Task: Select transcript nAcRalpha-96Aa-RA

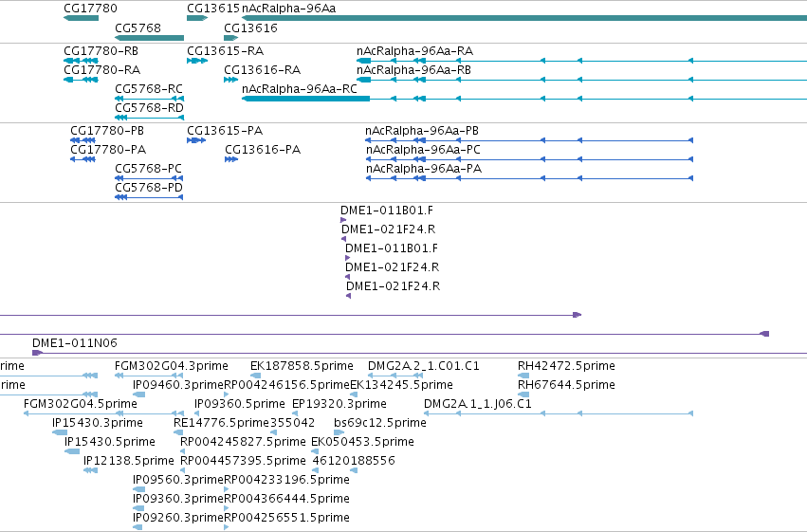Action: (x=414, y=51)
